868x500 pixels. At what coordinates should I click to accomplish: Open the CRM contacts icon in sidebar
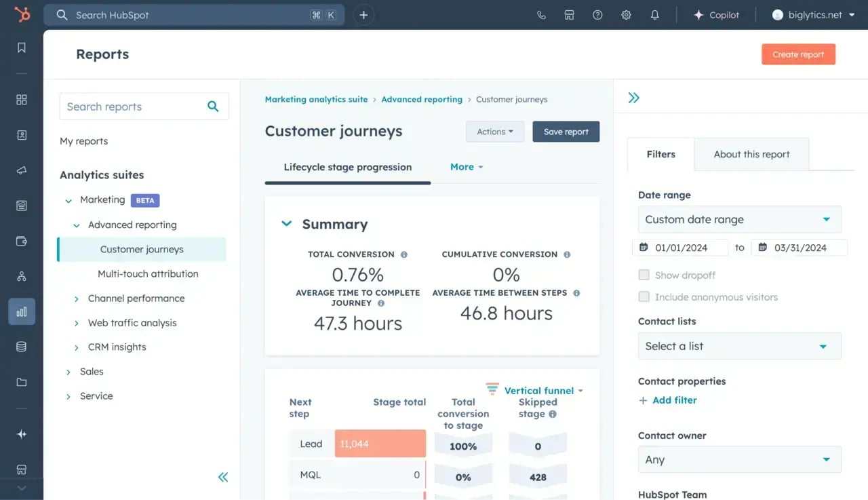pos(22,135)
